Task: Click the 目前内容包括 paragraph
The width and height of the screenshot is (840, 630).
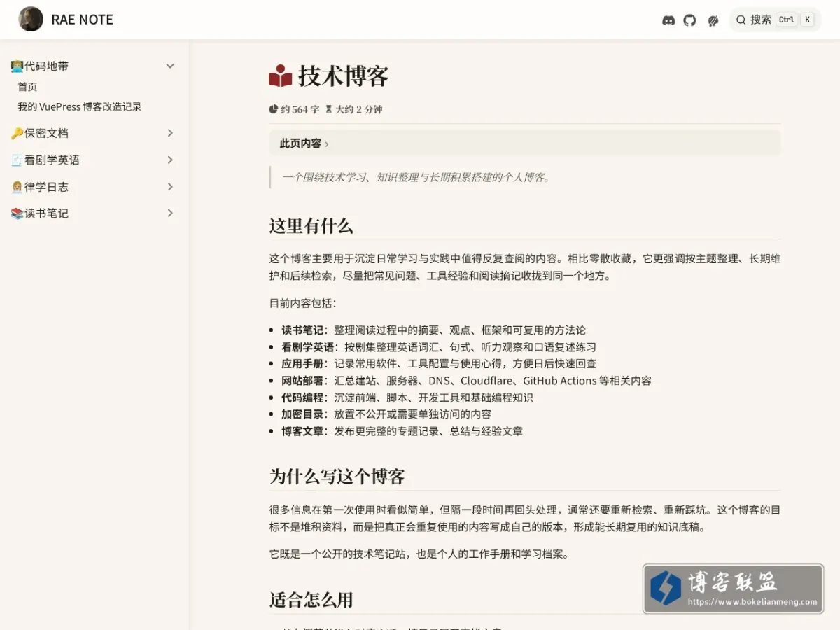Action: pyautogui.click(x=303, y=303)
